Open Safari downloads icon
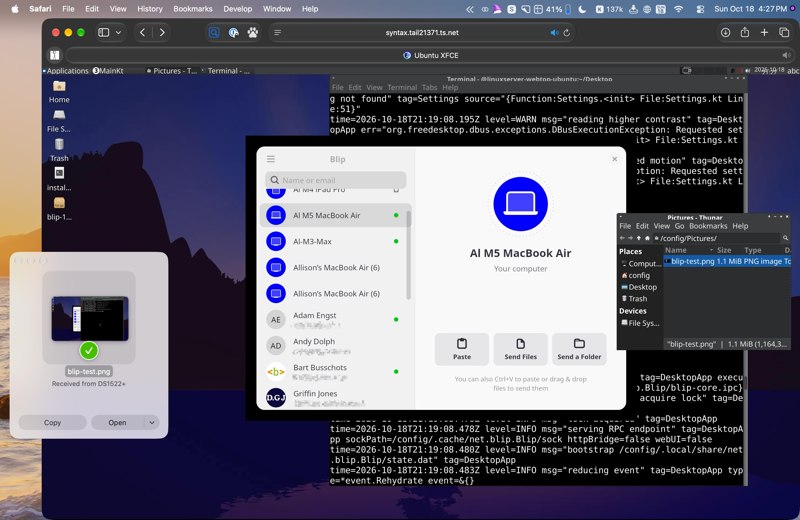 726,33
